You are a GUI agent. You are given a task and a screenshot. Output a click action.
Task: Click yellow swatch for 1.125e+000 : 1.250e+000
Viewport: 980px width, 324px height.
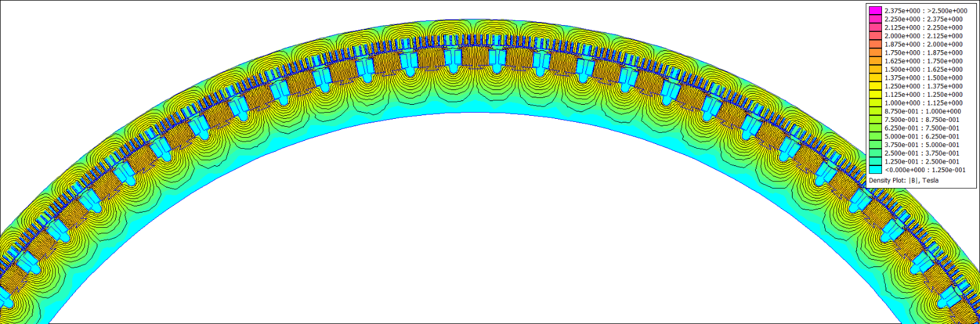click(x=875, y=94)
